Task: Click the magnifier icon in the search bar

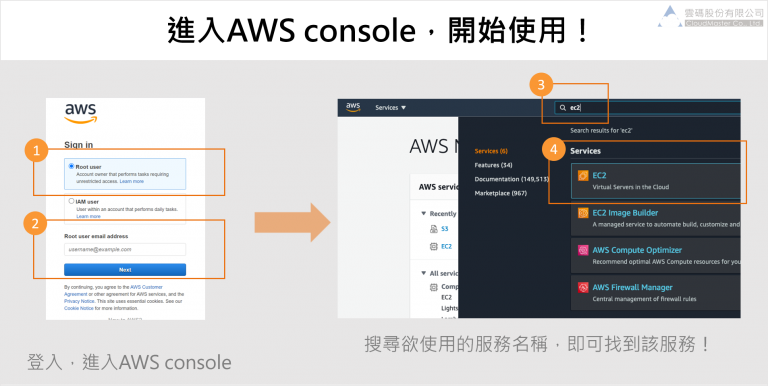Action: 563,108
